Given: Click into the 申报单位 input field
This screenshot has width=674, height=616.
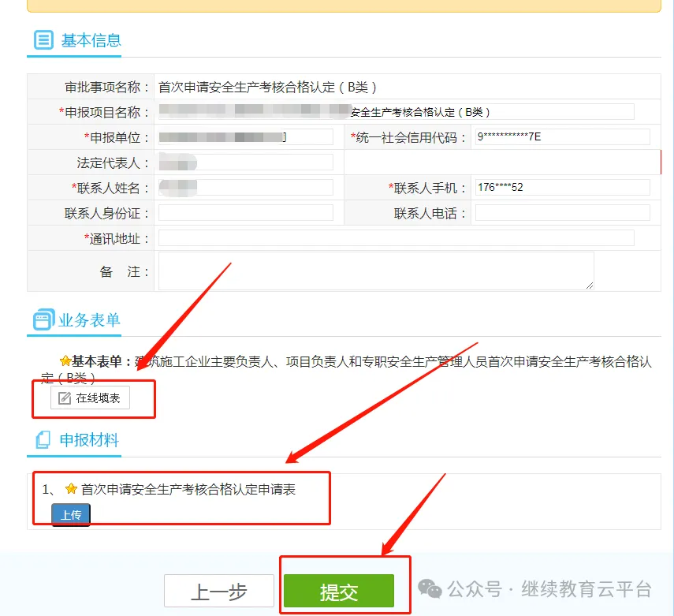Looking at the screenshot, I should click(246, 137).
